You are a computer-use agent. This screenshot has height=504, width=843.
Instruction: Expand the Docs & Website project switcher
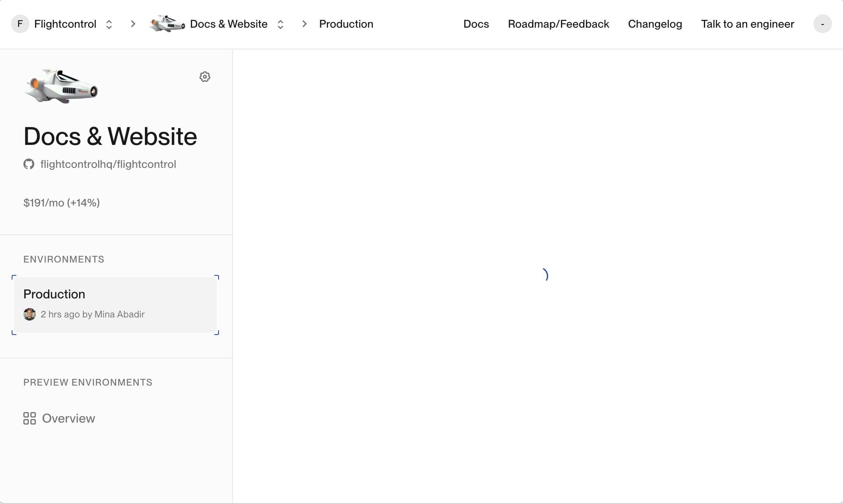pos(280,24)
